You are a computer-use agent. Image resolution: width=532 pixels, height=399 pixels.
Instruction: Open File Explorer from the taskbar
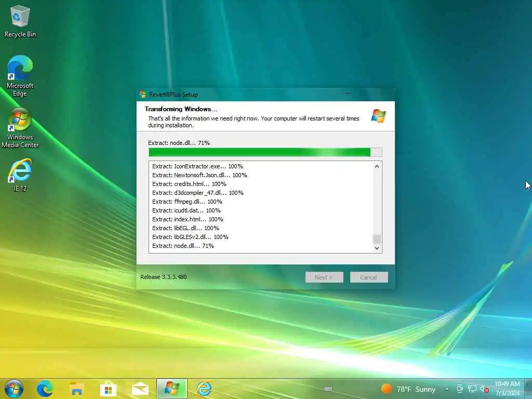77,389
